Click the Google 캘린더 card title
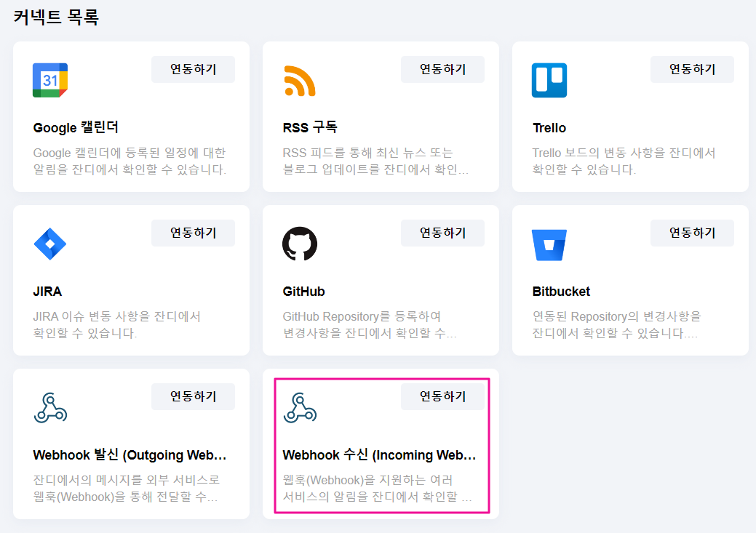Image resolution: width=756 pixels, height=533 pixels. pyautogui.click(x=76, y=128)
